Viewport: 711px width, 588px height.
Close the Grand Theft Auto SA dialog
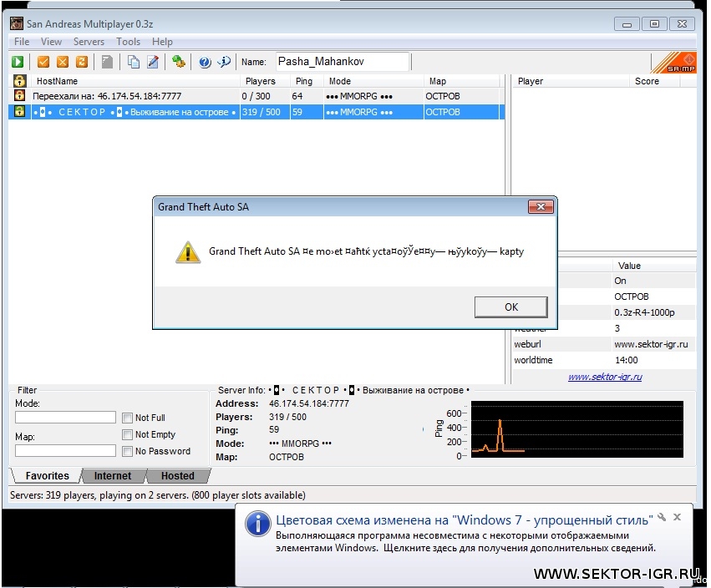coord(541,207)
